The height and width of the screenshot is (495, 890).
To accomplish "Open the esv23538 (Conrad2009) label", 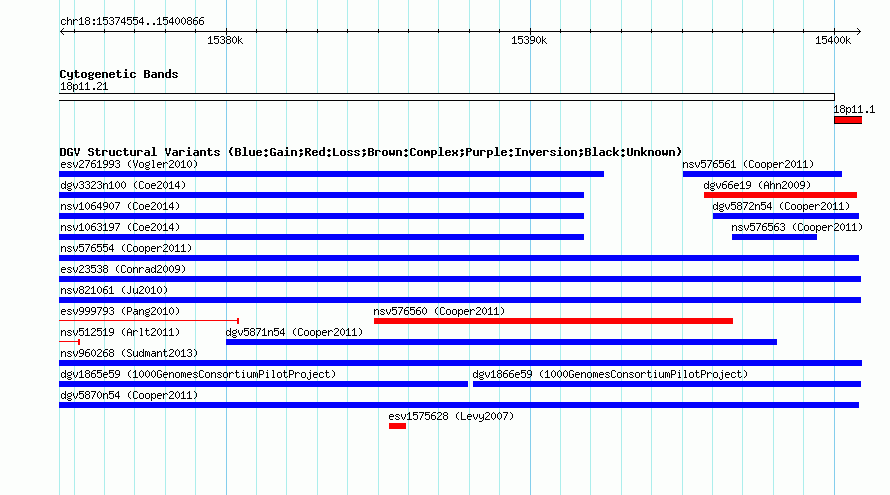I will 123,269.
